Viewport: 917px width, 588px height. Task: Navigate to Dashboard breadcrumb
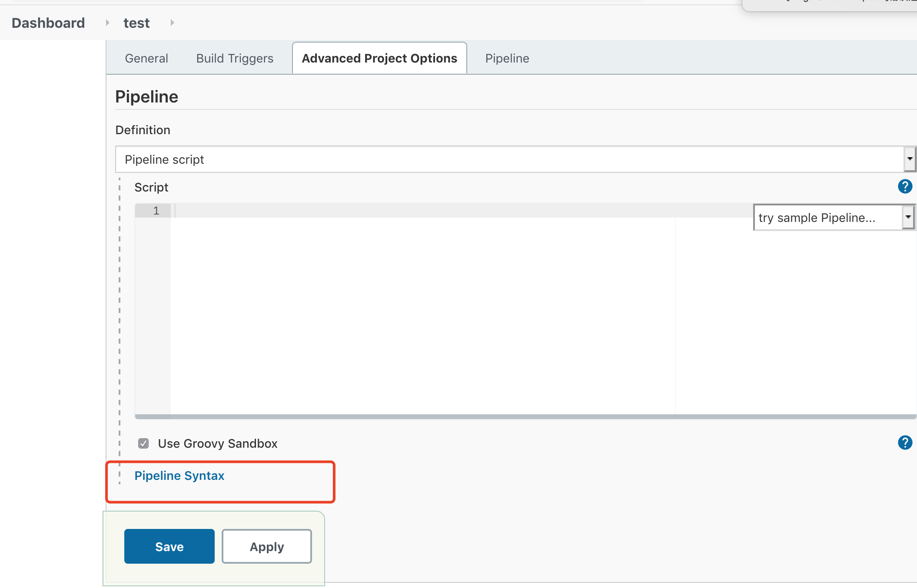pyautogui.click(x=48, y=23)
